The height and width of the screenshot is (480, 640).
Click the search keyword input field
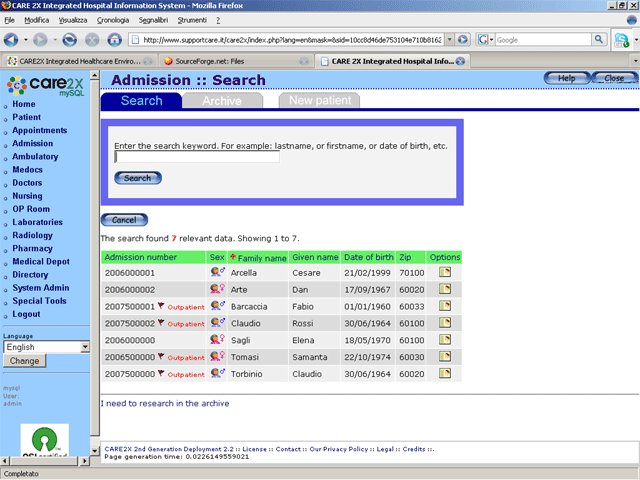(x=197, y=157)
